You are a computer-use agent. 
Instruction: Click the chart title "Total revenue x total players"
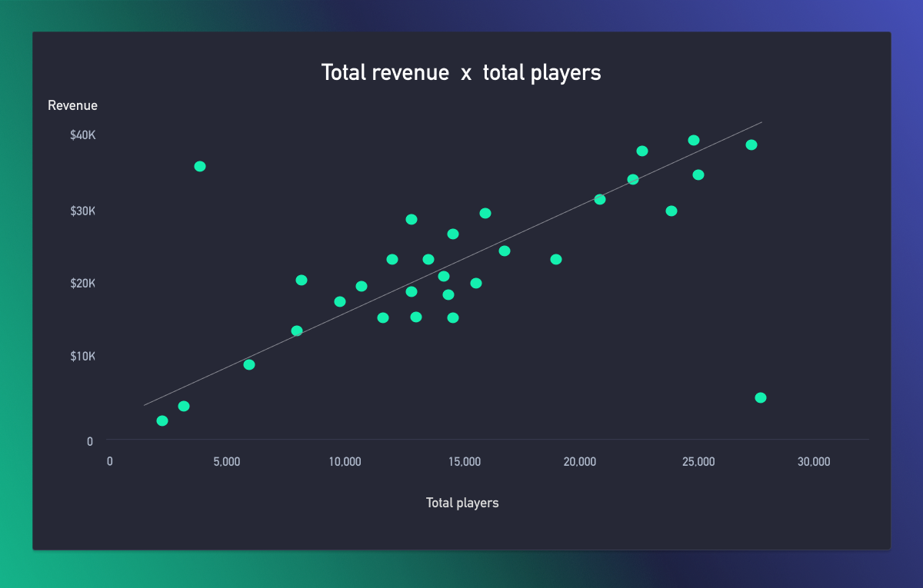pos(461,73)
